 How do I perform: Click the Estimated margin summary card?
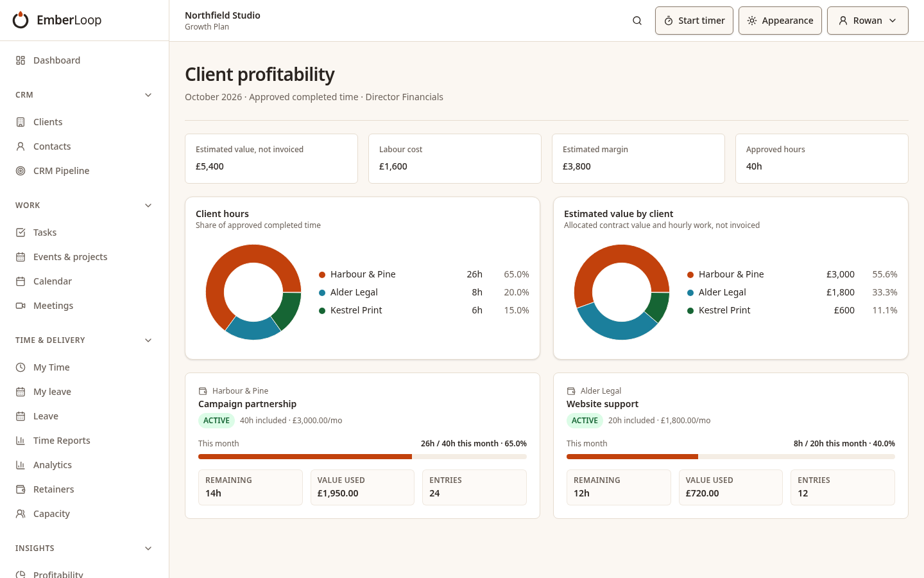tap(638, 159)
